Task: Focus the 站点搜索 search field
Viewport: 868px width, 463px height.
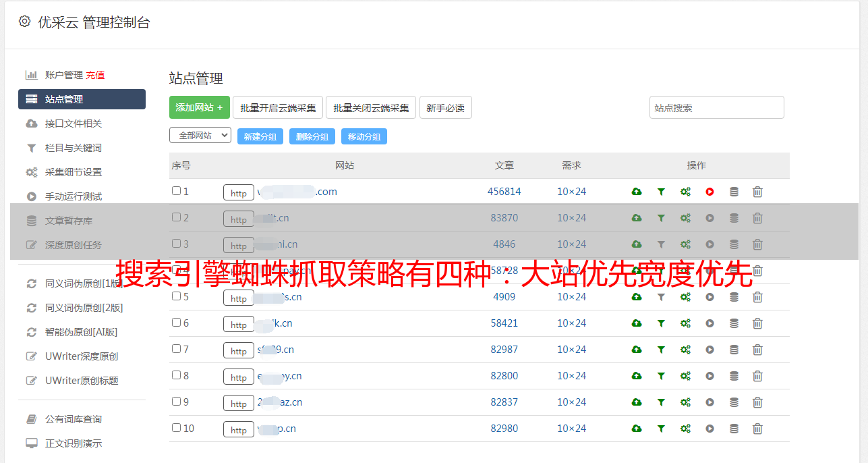Action: (x=717, y=107)
